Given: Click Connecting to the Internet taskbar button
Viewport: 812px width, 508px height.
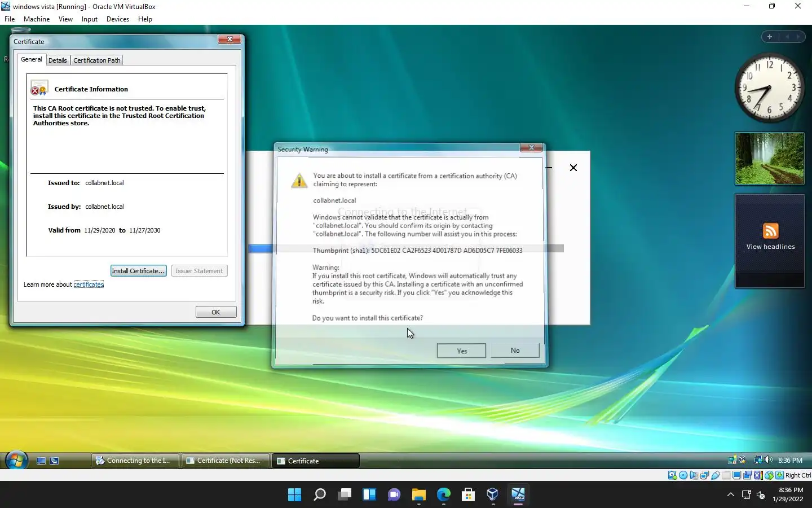Looking at the screenshot, I should [135, 461].
